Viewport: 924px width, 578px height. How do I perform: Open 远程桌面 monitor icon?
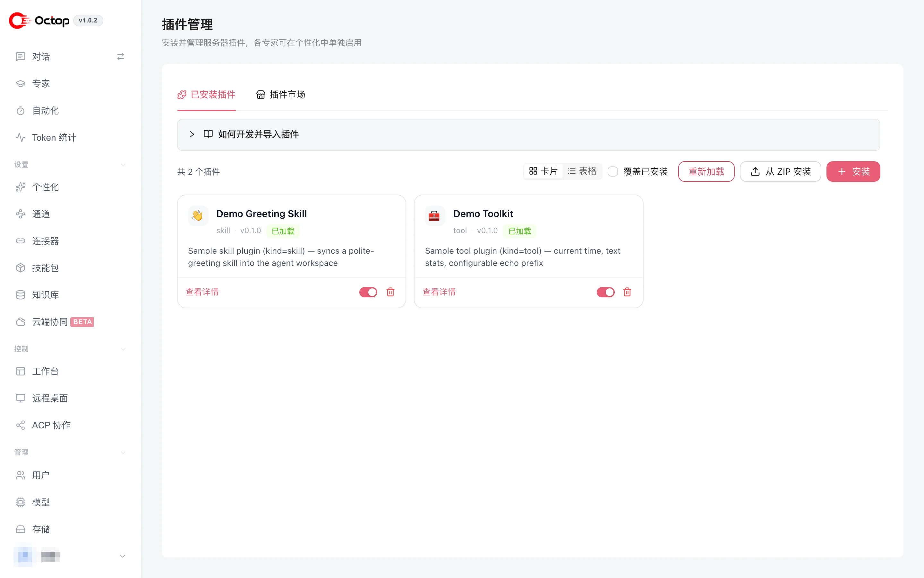tap(21, 398)
